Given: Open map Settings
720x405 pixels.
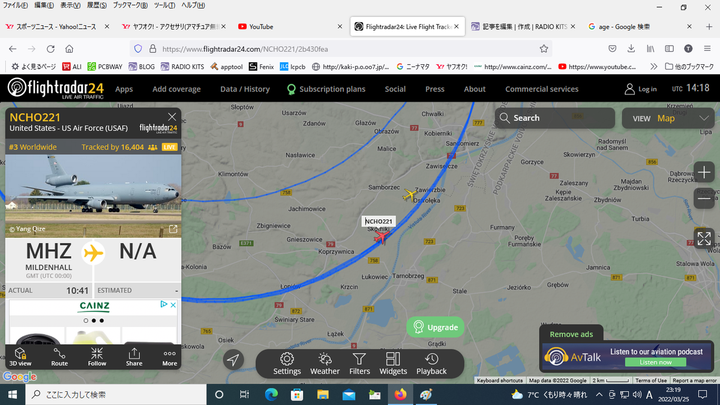Looking at the screenshot, I should click(x=287, y=363).
